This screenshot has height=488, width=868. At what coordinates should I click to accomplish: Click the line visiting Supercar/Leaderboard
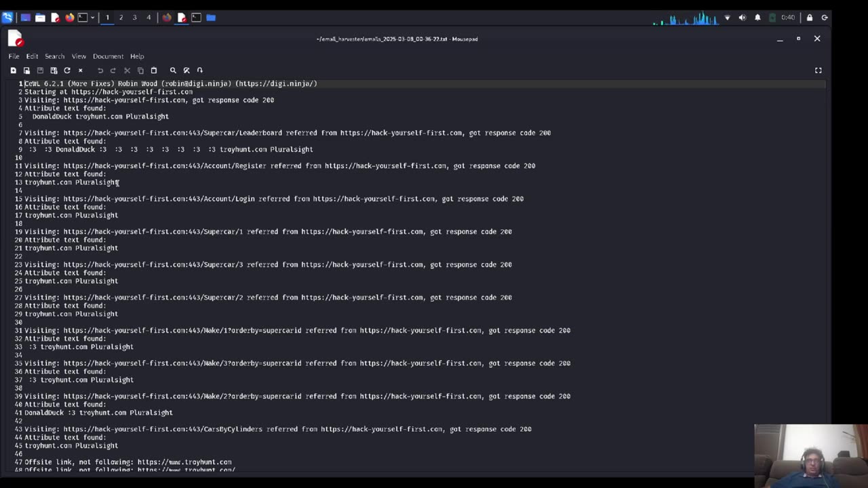click(288, 133)
